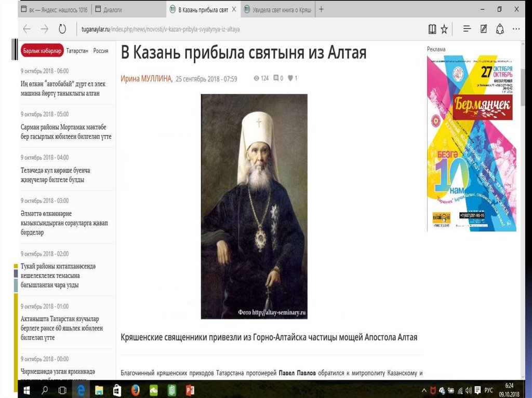Refresh the page with the reload icon

coord(62,29)
